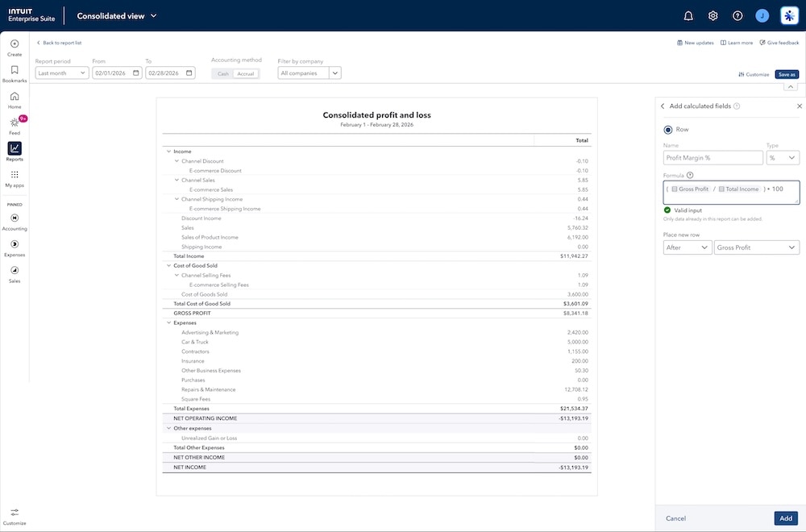Show info tooltip for Add calculated fields

coord(737,106)
